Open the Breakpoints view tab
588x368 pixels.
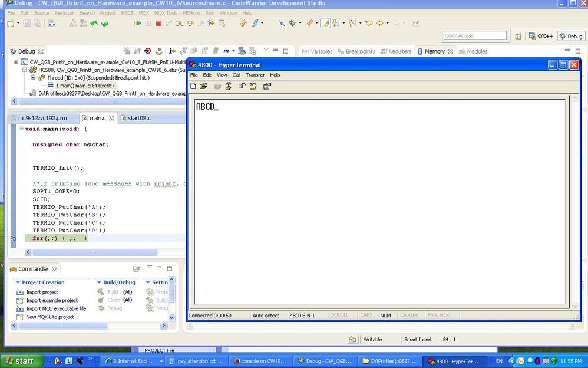(356, 51)
